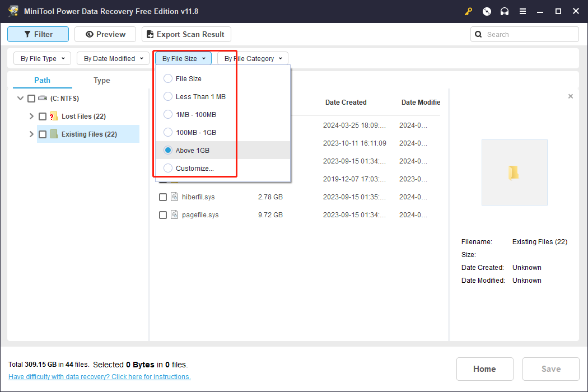Expand the Existing Files (22) node
The width and height of the screenshot is (588, 392).
tap(31, 134)
